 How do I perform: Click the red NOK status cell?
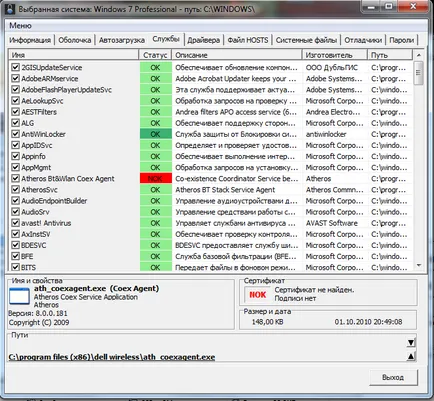click(156, 178)
